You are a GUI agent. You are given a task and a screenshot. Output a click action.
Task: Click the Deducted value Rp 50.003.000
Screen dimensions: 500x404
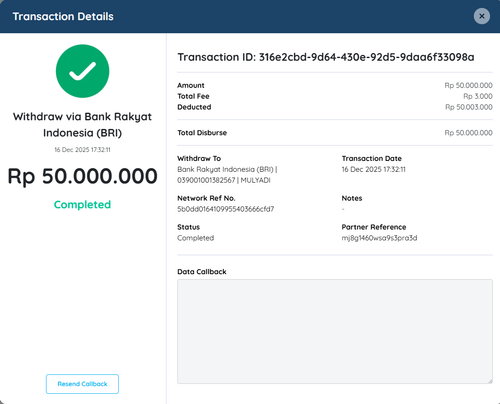click(x=469, y=107)
